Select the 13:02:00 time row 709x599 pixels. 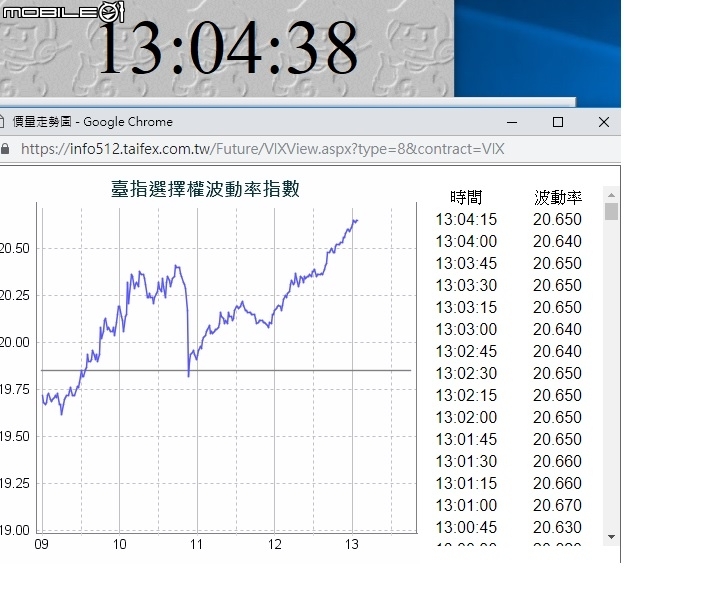click(509, 418)
